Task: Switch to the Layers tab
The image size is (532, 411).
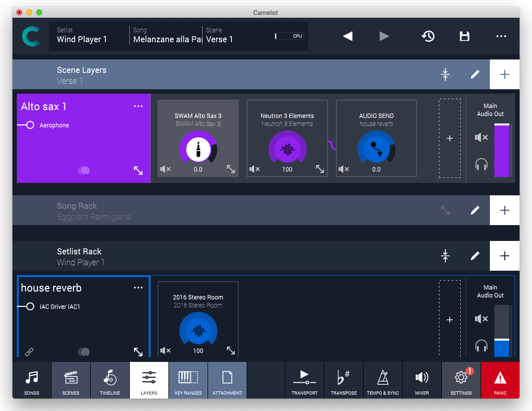Action: tap(149, 380)
